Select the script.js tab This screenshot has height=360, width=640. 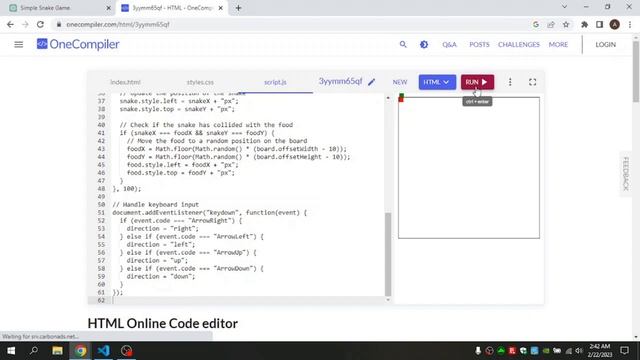275,82
